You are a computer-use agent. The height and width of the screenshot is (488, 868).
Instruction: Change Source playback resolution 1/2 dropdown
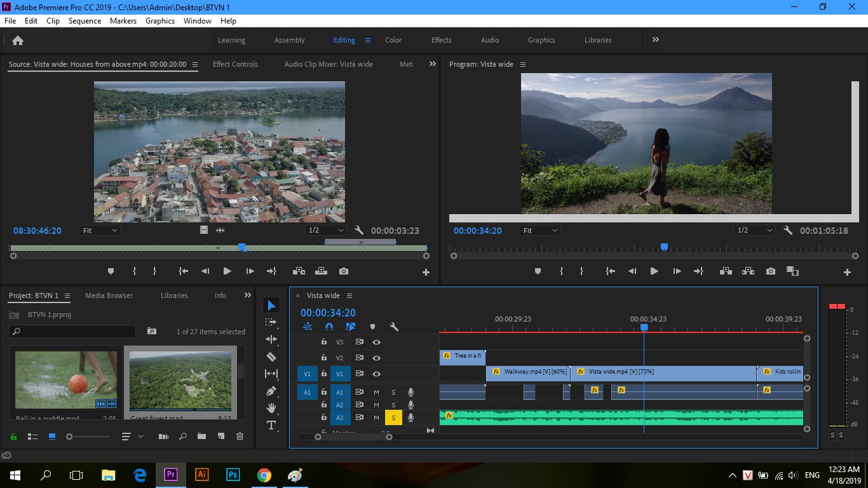(325, 231)
